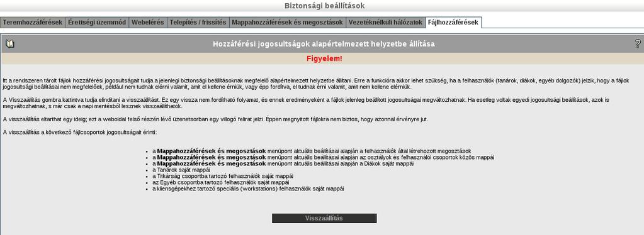Screen dimensions: 644x235
Task: Open the book documentation icon
Action: pyautogui.click(x=10, y=44)
